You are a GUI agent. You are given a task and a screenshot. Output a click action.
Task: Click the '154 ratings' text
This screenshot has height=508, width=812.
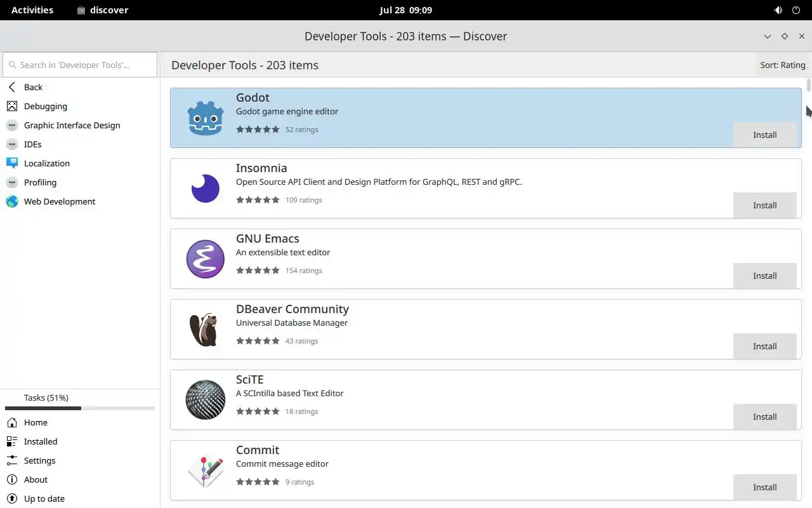pyautogui.click(x=304, y=271)
